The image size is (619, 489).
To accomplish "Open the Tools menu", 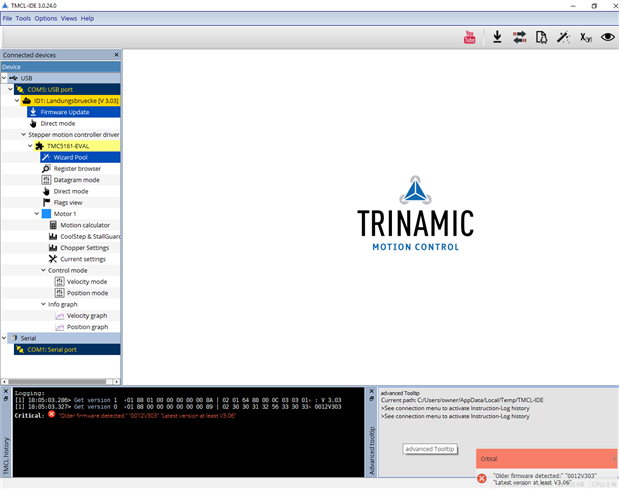I will pyautogui.click(x=23, y=19).
